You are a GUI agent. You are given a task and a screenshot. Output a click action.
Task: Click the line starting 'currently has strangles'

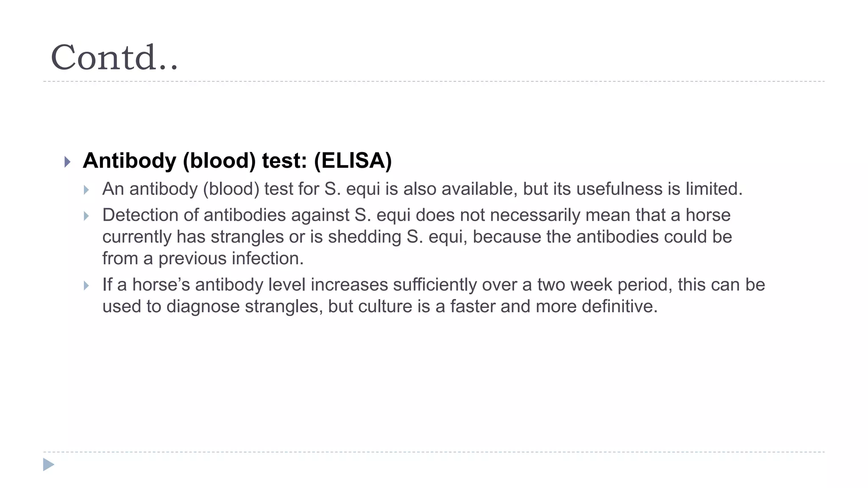click(417, 237)
